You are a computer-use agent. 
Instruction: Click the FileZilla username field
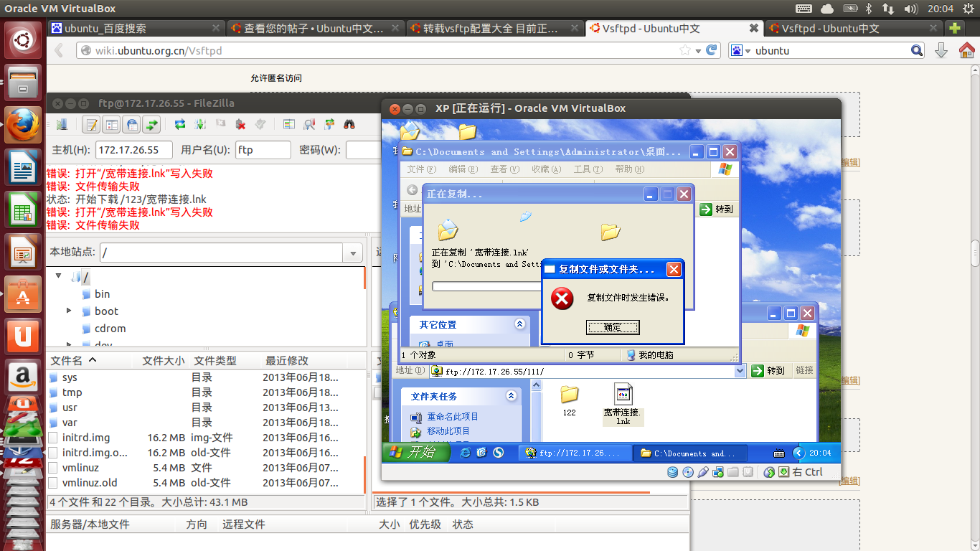pyautogui.click(x=263, y=150)
